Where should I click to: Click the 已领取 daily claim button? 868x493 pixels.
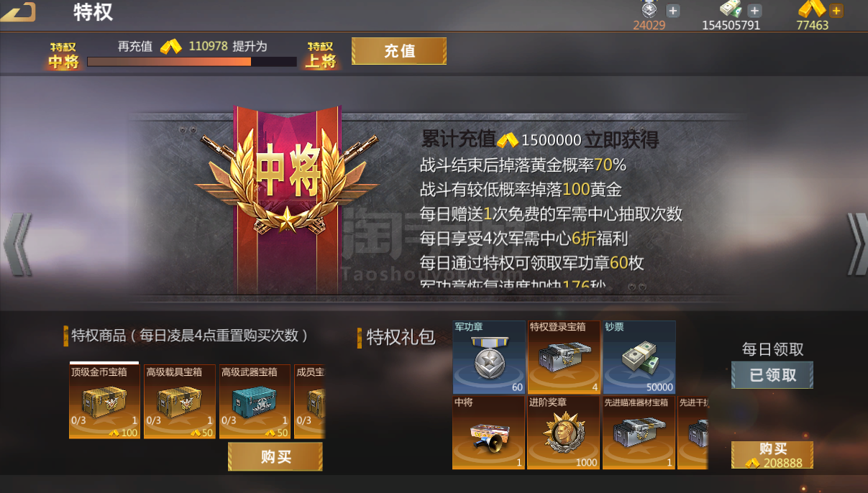pos(772,375)
